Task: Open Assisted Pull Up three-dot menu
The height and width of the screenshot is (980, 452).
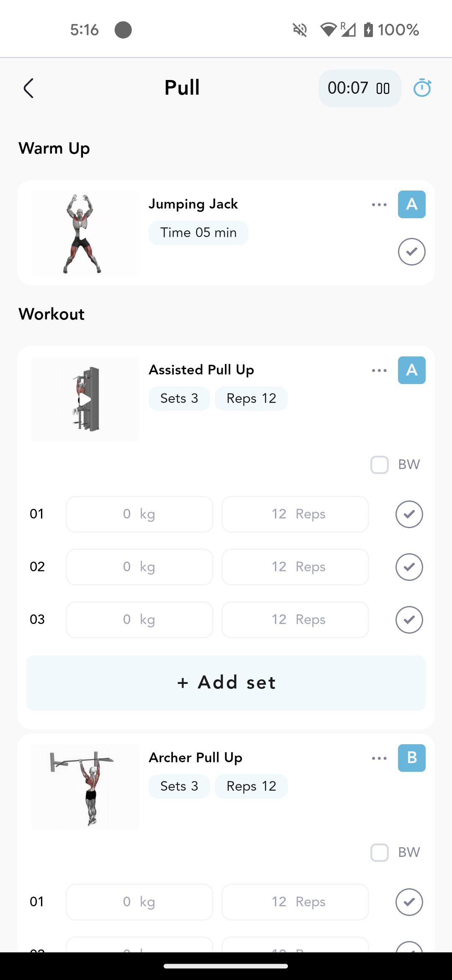Action: (x=379, y=371)
